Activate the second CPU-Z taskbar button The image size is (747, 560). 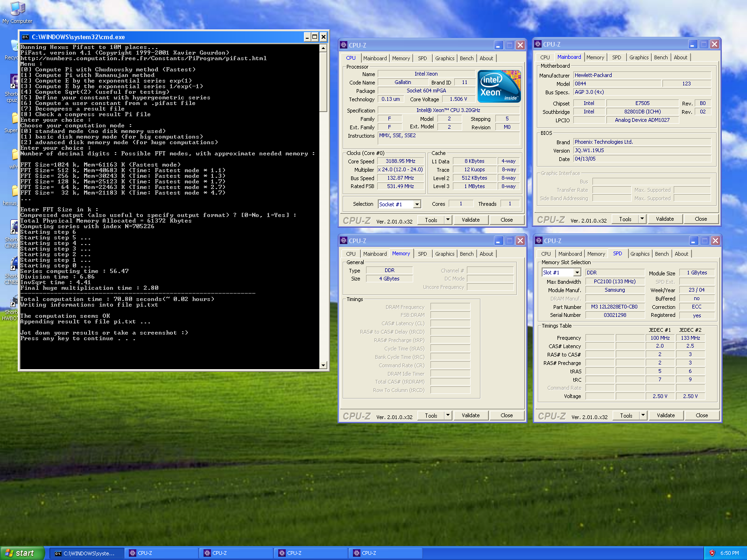237,553
